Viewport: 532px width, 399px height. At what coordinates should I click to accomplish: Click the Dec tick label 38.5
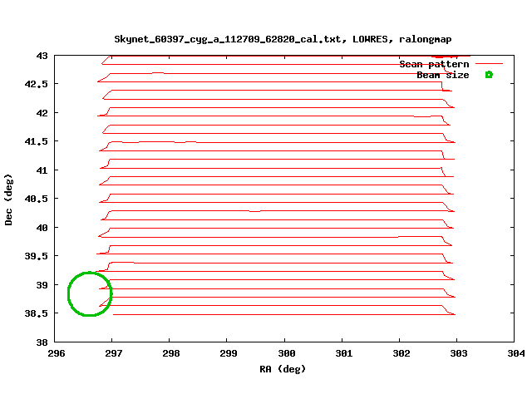(37, 313)
